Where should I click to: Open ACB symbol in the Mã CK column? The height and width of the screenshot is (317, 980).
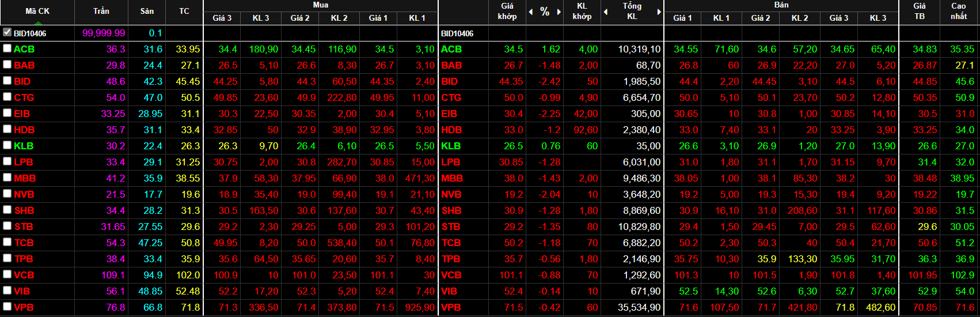click(x=24, y=49)
